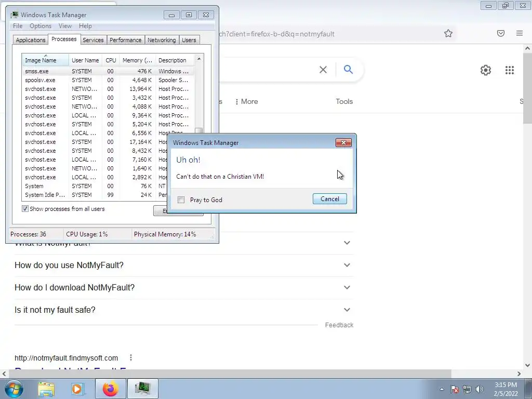Switch to Firefox taskbar icon
Screen dimensions: 532x399
[x=110, y=389]
